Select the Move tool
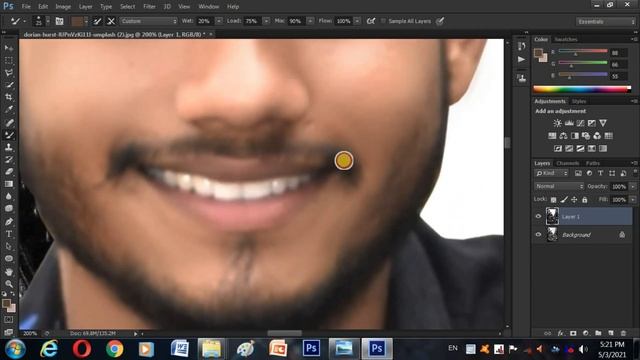Image resolution: width=640 pixels, height=360 pixels. pyautogui.click(x=9, y=48)
